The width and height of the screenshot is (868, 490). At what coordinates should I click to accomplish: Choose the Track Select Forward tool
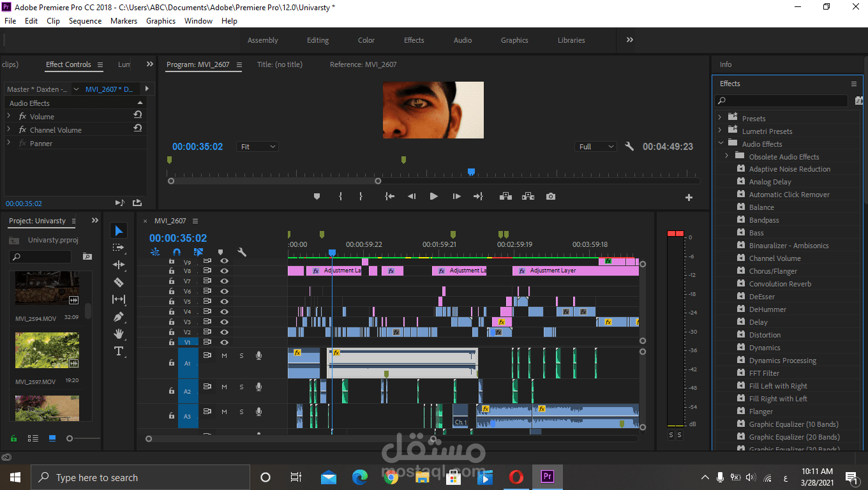coord(119,248)
